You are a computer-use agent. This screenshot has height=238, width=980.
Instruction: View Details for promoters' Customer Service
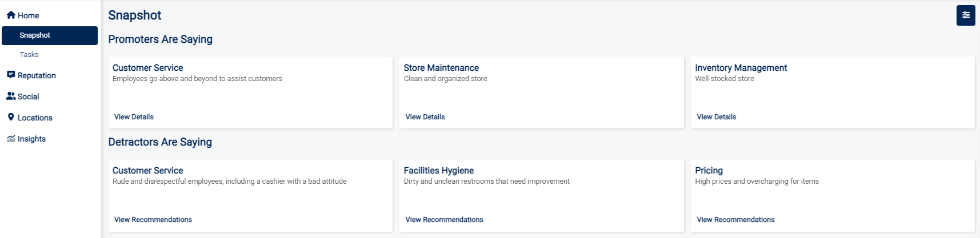pyautogui.click(x=134, y=117)
